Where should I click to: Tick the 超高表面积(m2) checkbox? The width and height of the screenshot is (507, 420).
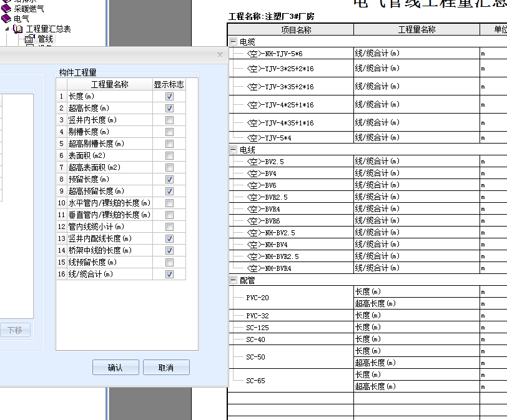coord(169,167)
